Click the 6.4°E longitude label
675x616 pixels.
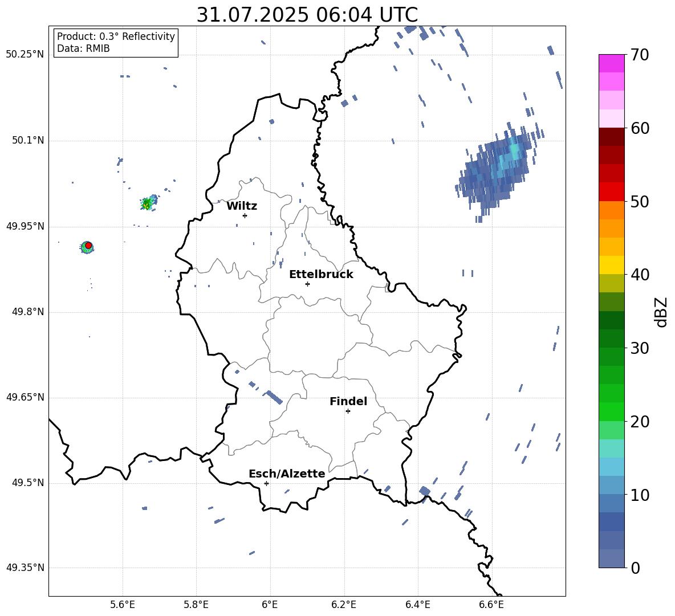point(417,605)
